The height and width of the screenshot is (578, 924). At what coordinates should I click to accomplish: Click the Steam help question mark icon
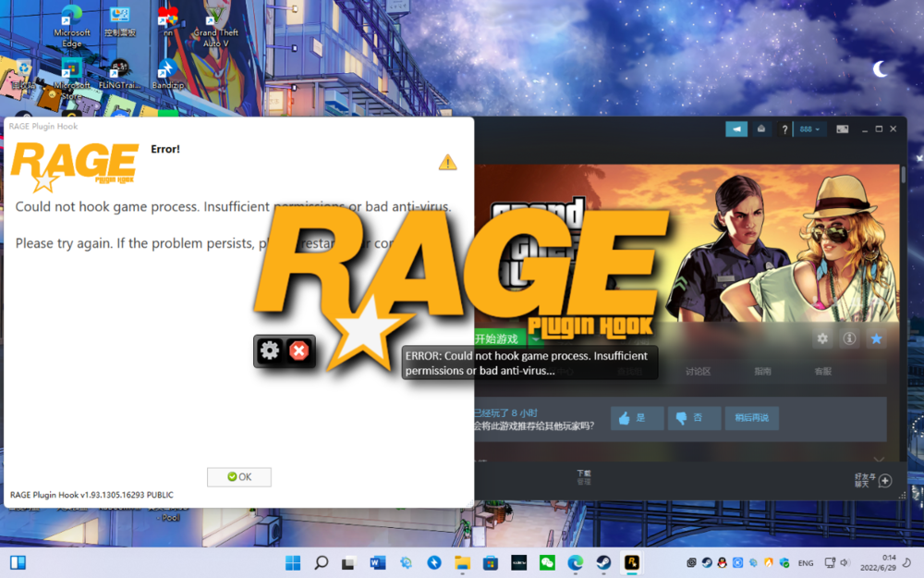pyautogui.click(x=784, y=129)
